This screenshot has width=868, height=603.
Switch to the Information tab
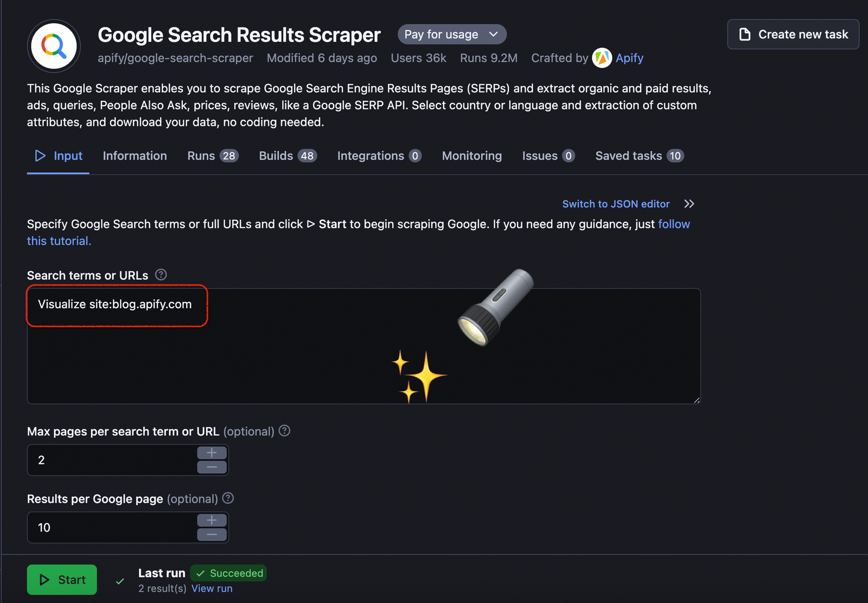(135, 156)
